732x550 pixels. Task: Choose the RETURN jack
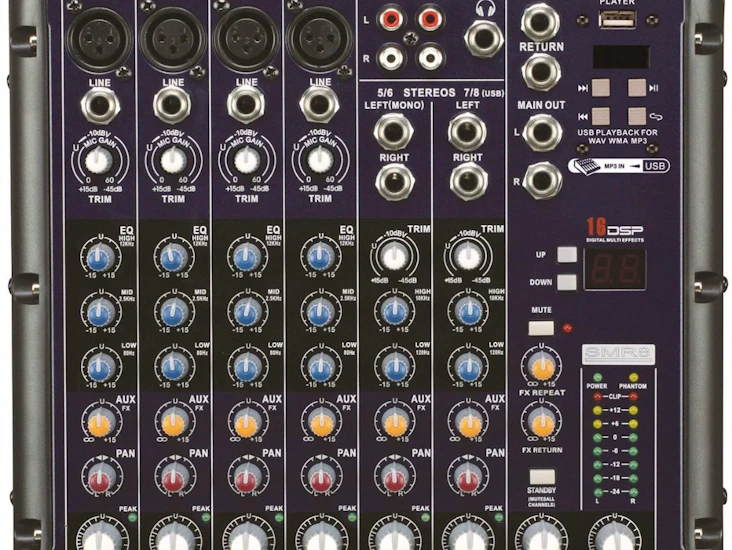[541, 71]
